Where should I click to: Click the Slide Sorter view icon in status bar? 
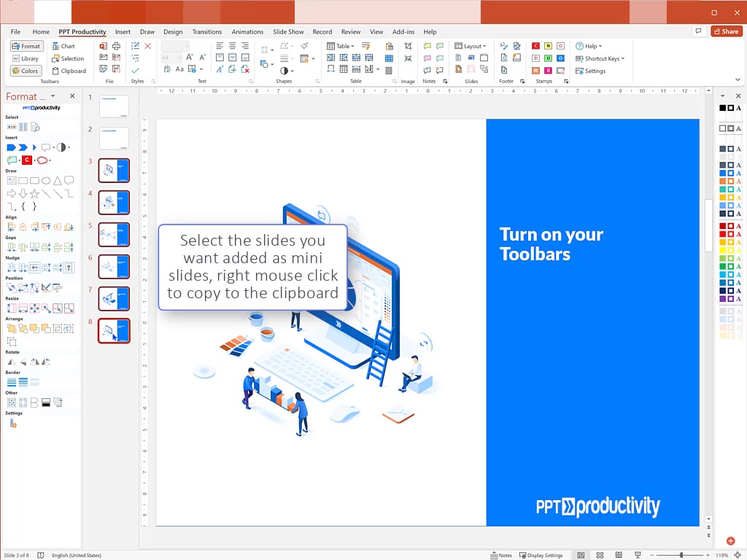600,555
